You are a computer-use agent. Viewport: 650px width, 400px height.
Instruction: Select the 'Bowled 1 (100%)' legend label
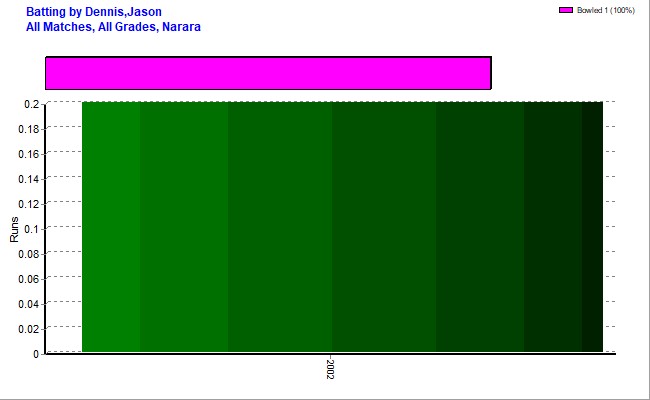pos(606,10)
